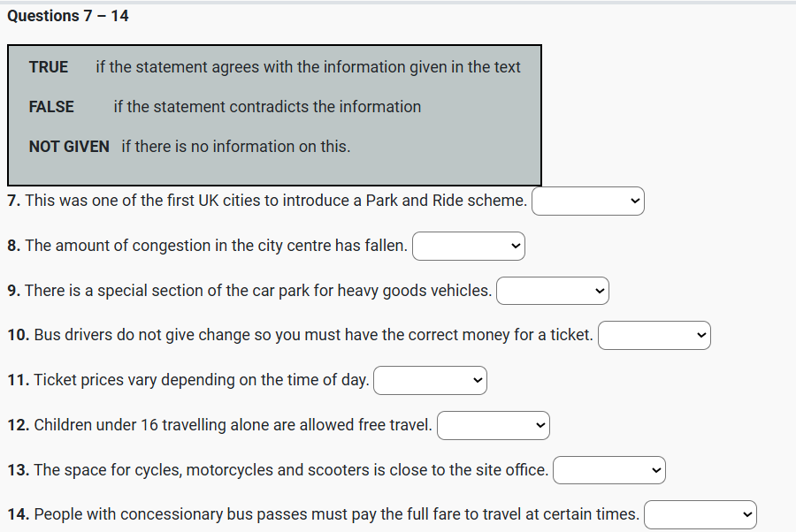Open the answer dropdown for question 7
This screenshot has width=796, height=532.
coord(587,201)
